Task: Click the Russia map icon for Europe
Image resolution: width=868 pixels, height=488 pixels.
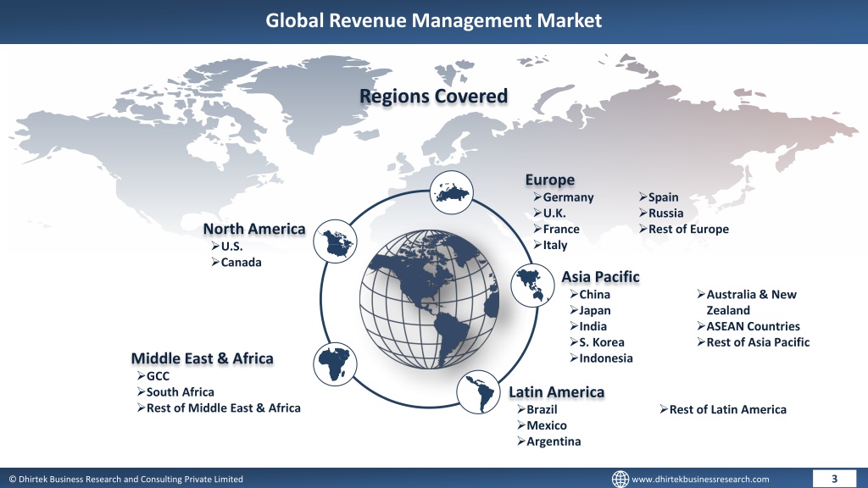Action: click(452, 193)
